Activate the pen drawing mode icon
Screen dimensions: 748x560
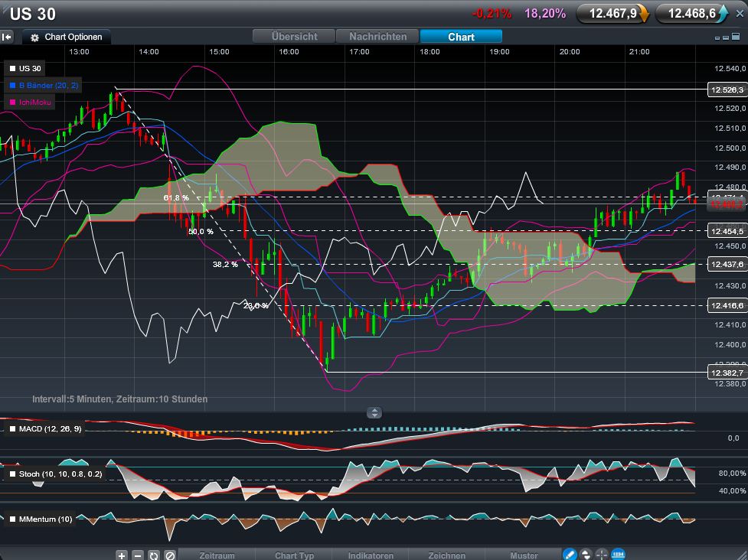pos(570,554)
